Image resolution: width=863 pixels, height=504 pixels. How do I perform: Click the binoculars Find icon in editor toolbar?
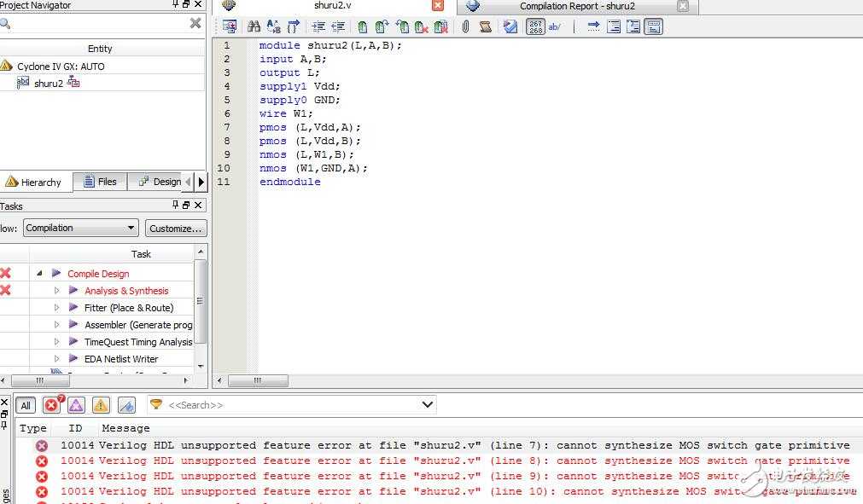click(254, 26)
